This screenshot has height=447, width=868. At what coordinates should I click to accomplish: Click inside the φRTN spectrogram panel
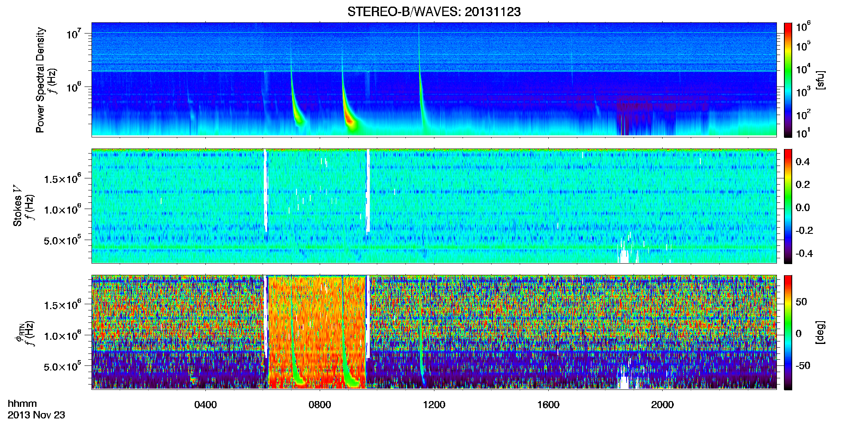pyautogui.click(x=434, y=332)
